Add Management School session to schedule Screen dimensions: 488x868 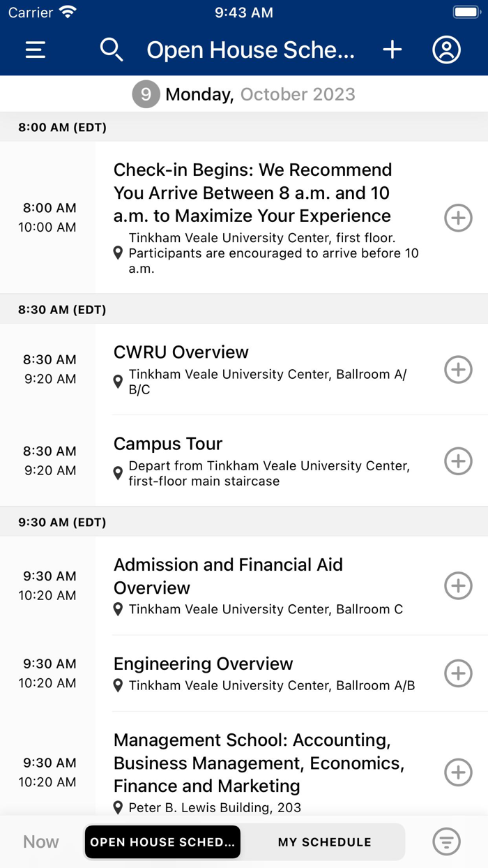coord(458,772)
